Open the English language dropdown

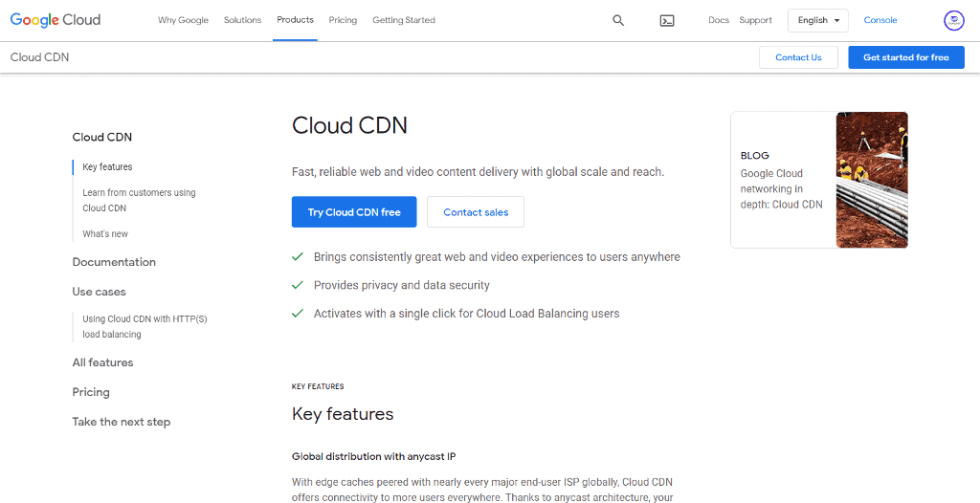817,20
